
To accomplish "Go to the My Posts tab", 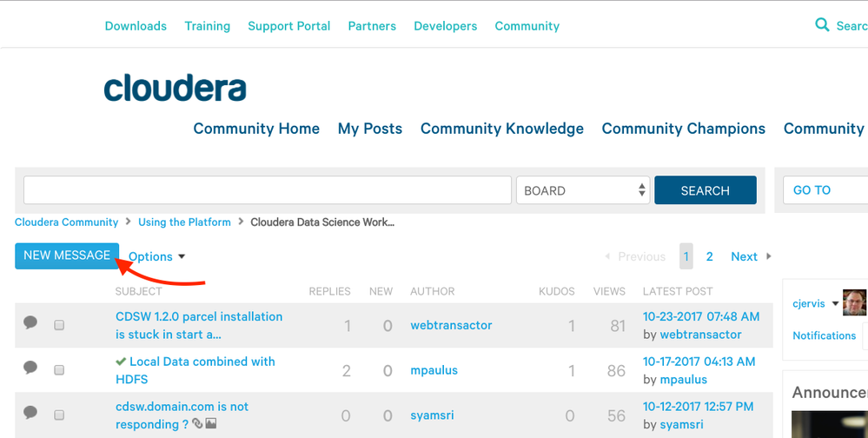I will point(370,129).
